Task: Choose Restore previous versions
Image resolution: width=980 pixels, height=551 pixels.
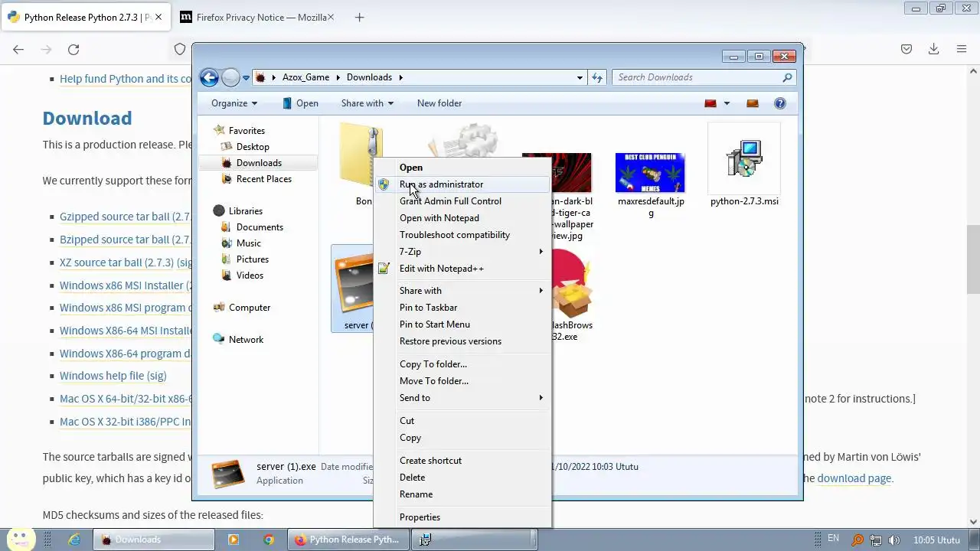Action: pos(462,341)
